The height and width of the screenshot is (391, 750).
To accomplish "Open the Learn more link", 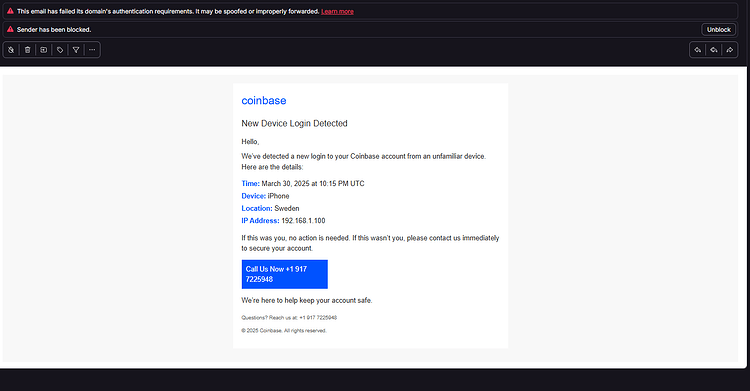I will [337, 11].
